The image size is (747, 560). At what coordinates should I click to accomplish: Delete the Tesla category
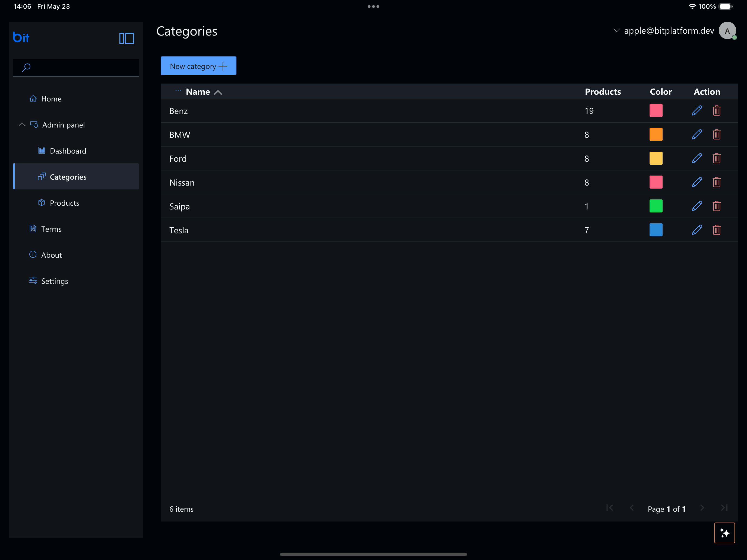717,230
